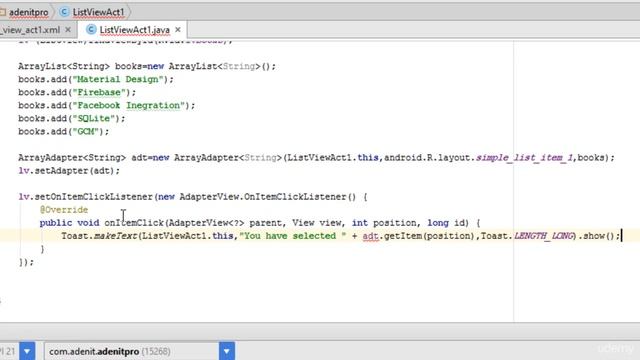Select the ListViewAct1 breadcrumb

(x=98, y=12)
